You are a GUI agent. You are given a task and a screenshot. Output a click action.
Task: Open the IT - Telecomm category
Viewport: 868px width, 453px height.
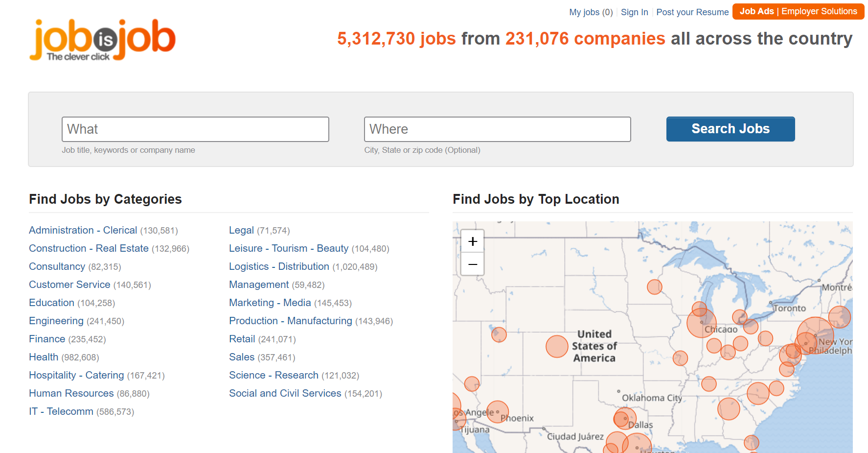tap(61, 411)
